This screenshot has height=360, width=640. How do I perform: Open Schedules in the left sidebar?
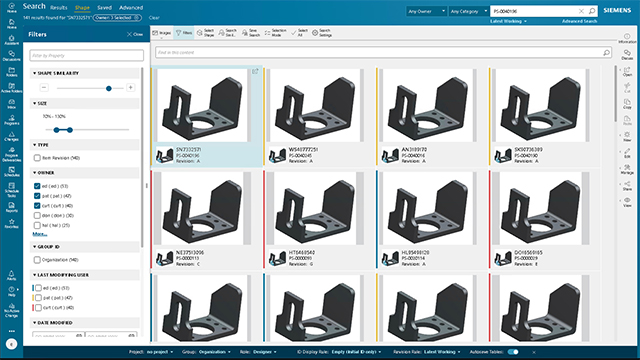click(11, 172)
